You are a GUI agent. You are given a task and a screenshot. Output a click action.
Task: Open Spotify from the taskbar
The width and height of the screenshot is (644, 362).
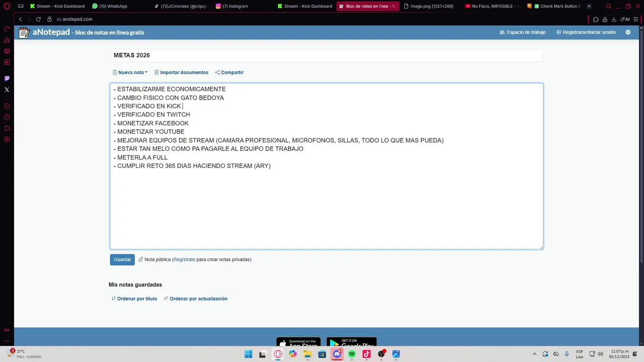352,354
